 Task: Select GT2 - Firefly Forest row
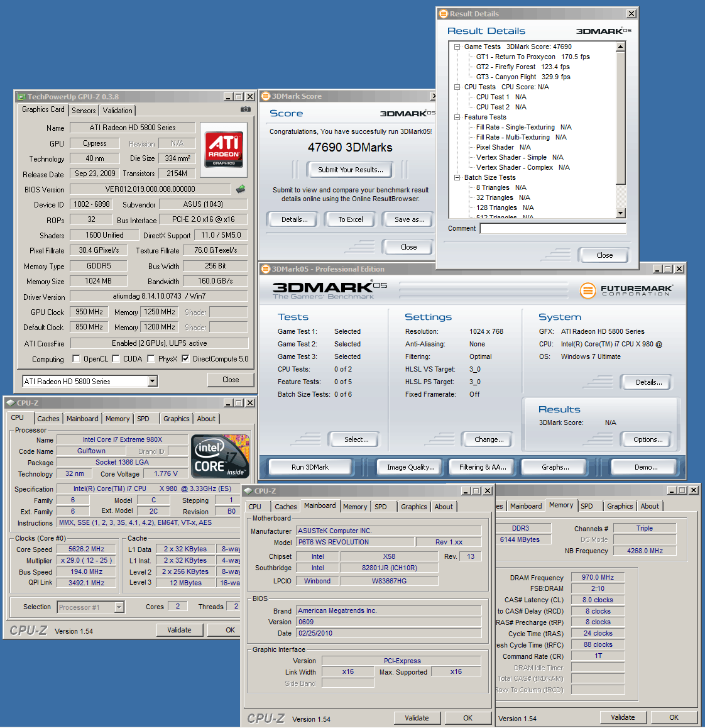523,67
